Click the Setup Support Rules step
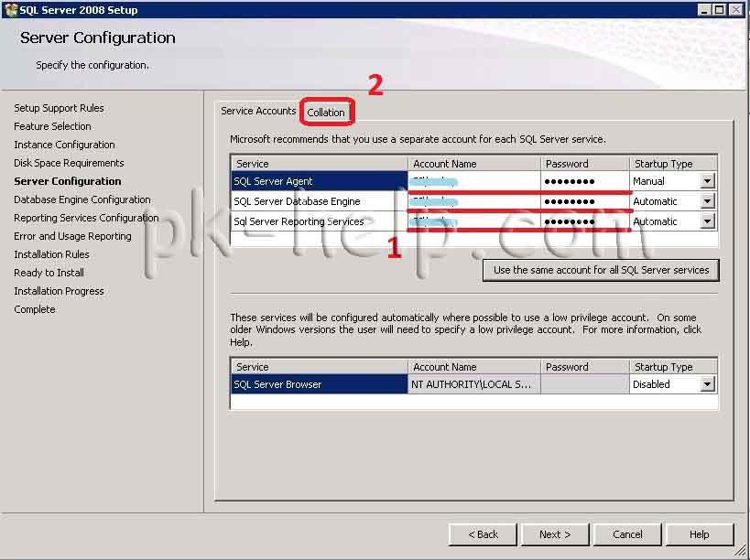Image resolution: width=750 pixels, height=560 pixels. (x=59, y=108)
